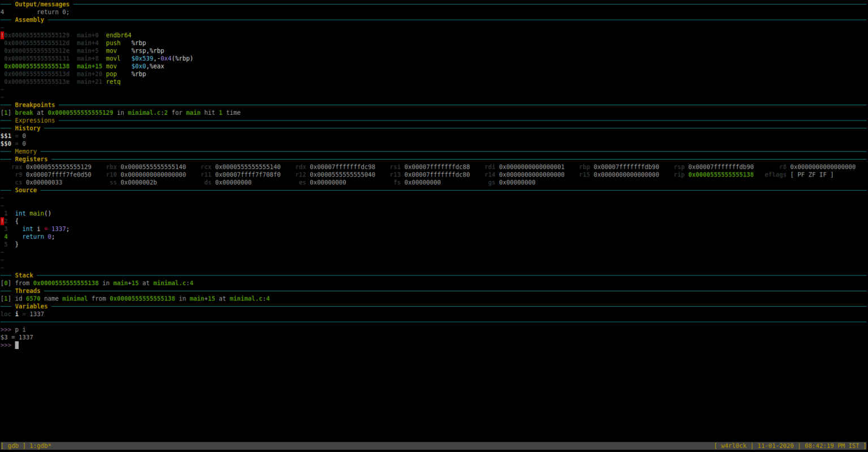Click the gdb session name in status bar
The width and height of the screenshot is (868, 452).
pyautogui.click(x=12, y=445)
